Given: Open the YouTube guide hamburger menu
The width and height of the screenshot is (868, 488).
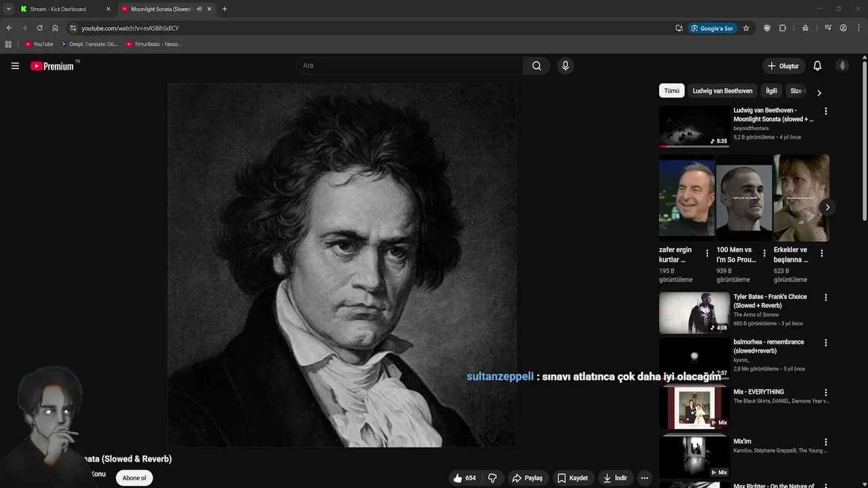Looking at the screenshot, I should point(15,66).
